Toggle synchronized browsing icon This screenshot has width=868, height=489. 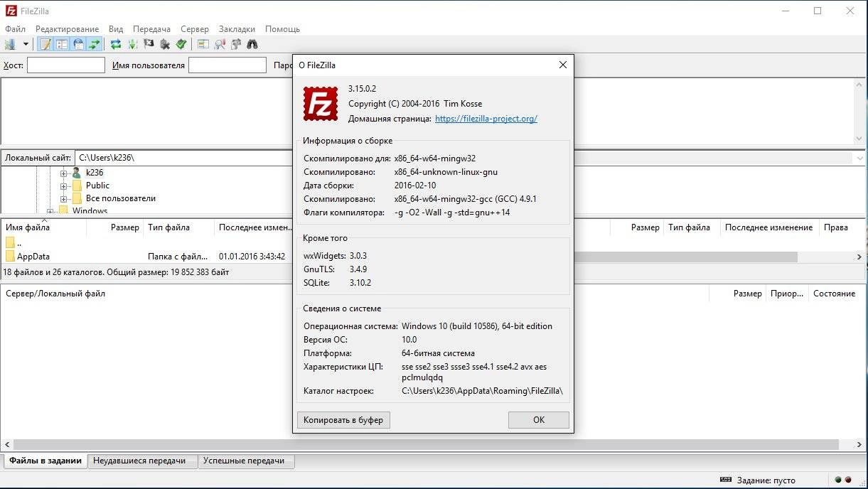(x=235, y=44)
